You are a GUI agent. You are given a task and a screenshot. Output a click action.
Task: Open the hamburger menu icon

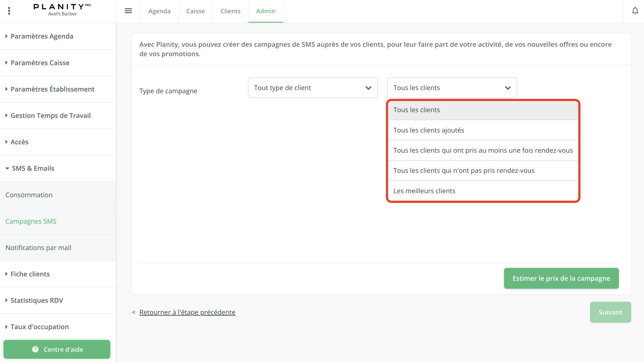(128, 11)
